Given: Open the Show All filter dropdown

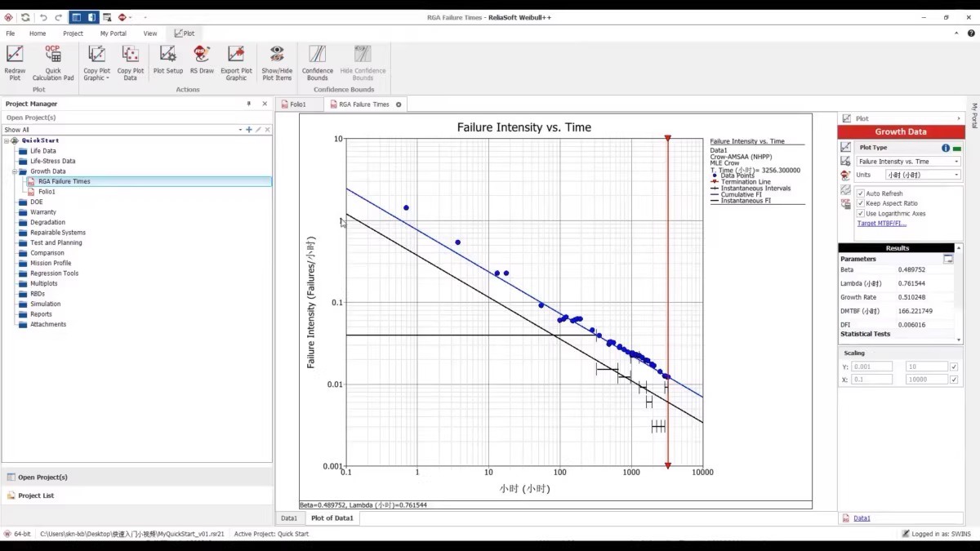Looking at the screenshot, I should [241, 130].
